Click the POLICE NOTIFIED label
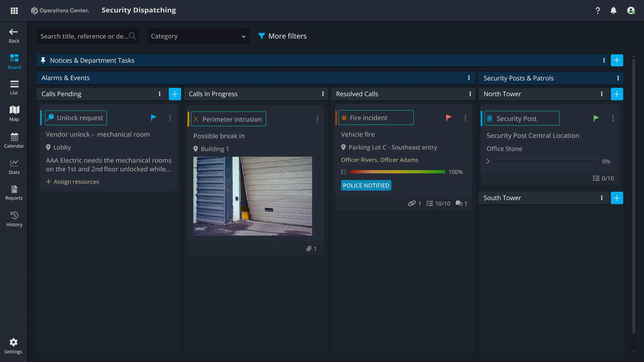Viewport: 644px width, 362px height. coord(366,185)
